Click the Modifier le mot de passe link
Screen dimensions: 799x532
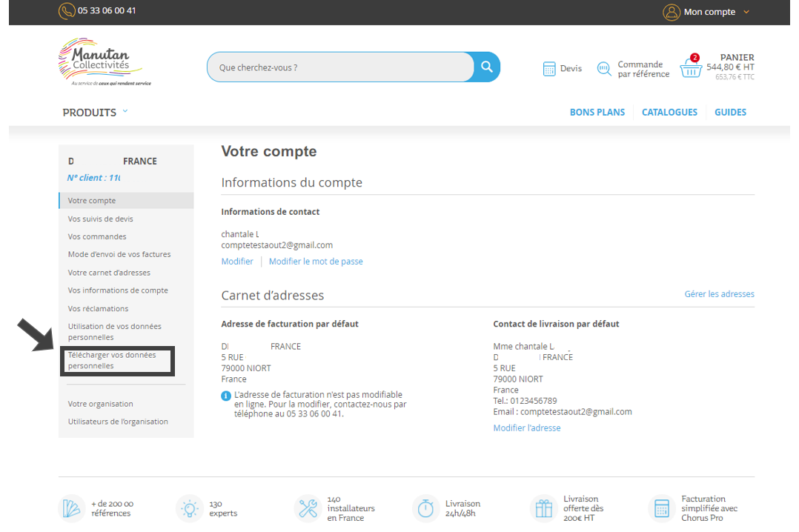tap(316, 262)
